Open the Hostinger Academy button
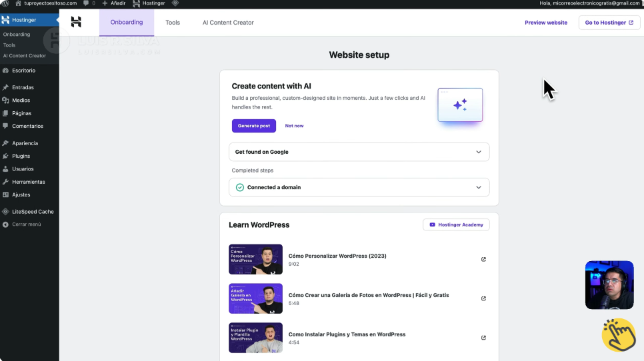This screenshot has width=644, height=361. click(x=456, y=224)
